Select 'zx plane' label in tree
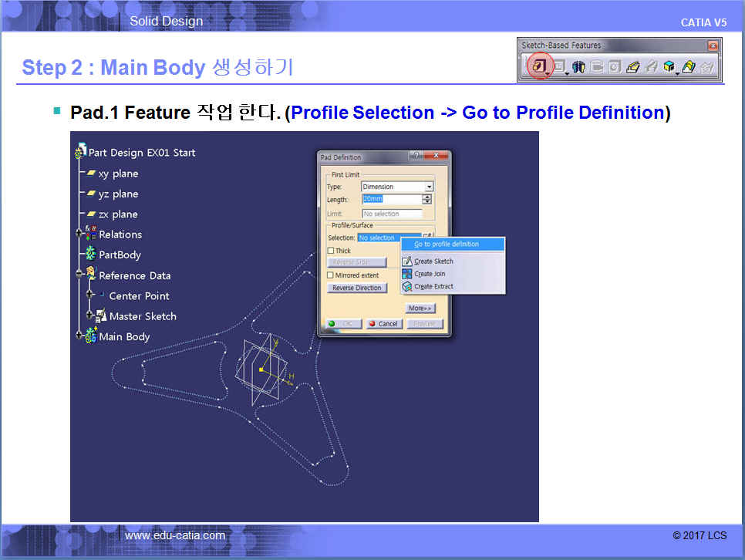The width and height of the screenshot is (745, 560). pos(118,215)
